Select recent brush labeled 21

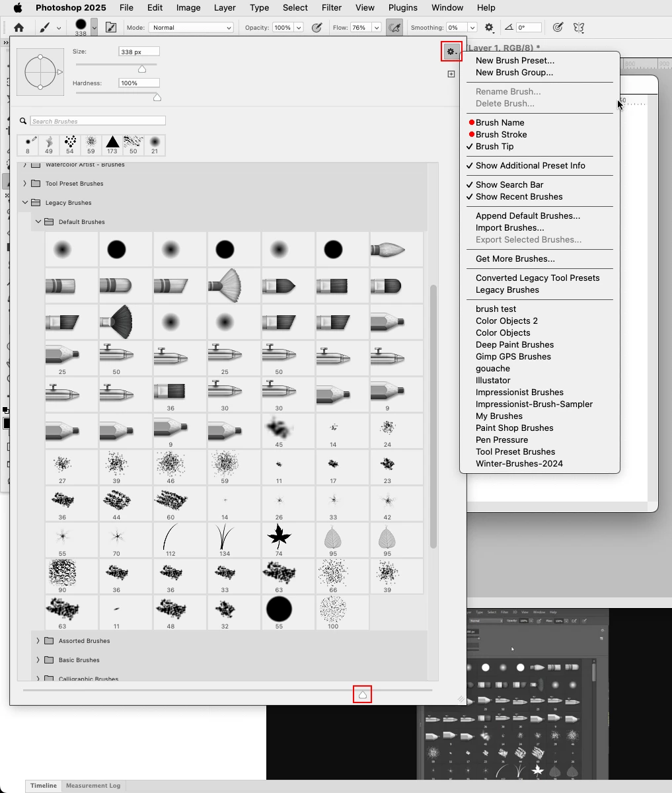(x=155, y=145)
